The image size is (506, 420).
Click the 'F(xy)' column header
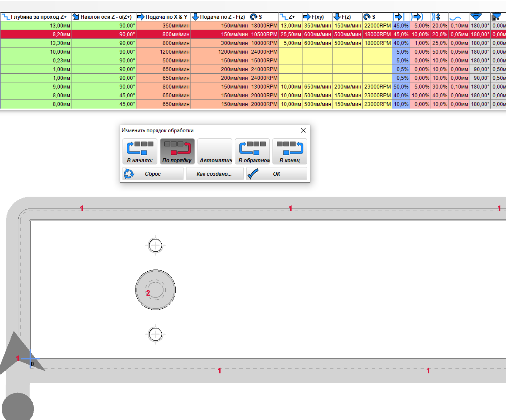pos(317,17)
